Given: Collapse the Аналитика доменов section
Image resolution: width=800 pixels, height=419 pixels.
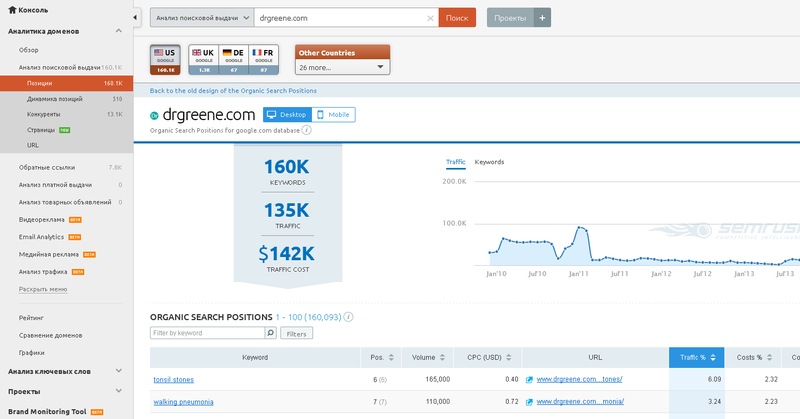Looking at the screenshot, I should [x=118, y=31].
